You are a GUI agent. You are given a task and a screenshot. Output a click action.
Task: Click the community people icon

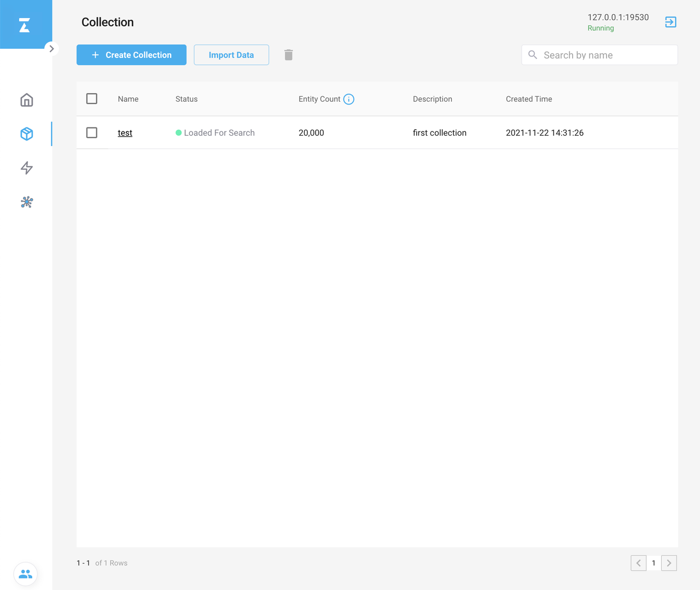[26, 574]
